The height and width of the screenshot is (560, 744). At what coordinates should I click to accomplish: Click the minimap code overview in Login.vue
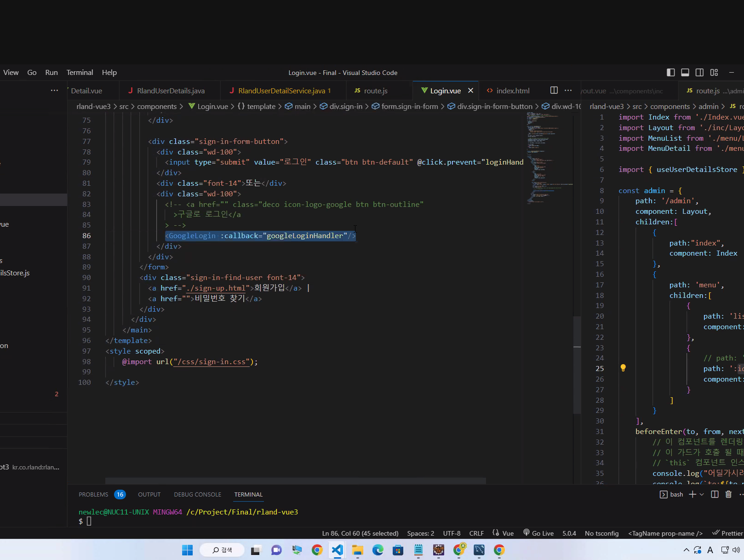(x=549, y=157)
